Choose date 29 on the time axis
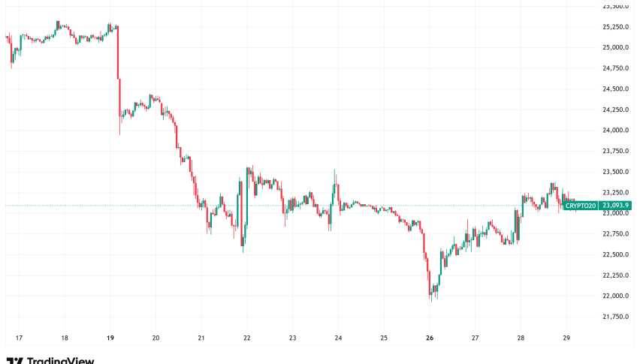The width and height of the screenshot is (640, 364). (x=566, y=338)
